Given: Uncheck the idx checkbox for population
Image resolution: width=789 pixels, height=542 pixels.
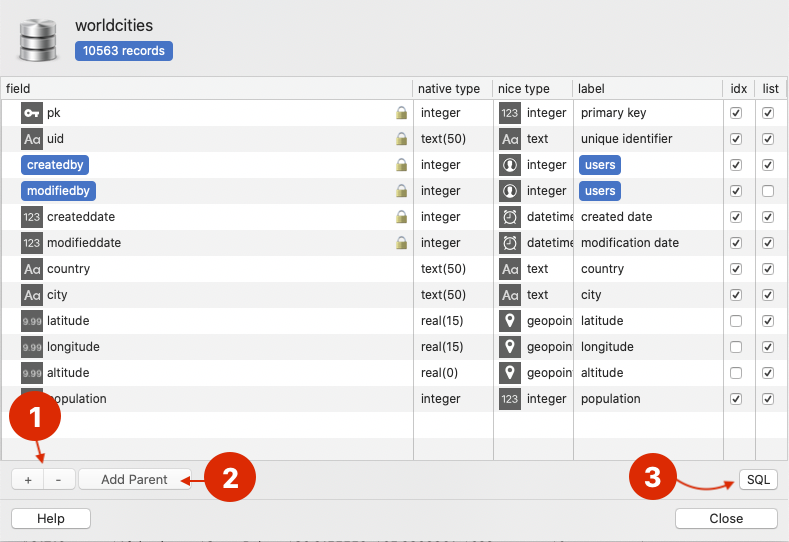Looking at the screenshot, I should (x=736, y=399).
